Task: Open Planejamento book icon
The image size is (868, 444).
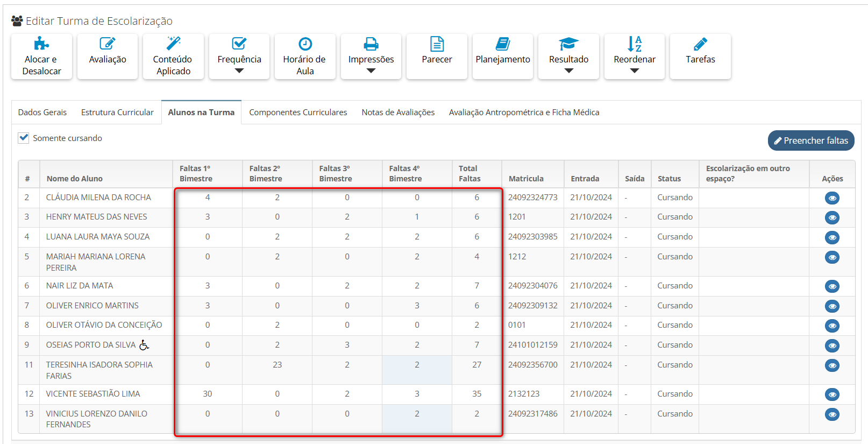Action: pos(503,44)
